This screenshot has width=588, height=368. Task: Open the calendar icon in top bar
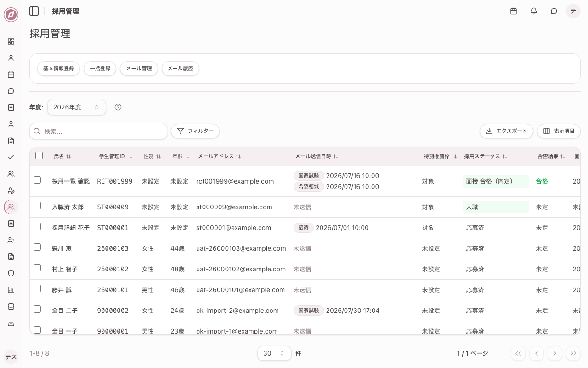(514, 11)
